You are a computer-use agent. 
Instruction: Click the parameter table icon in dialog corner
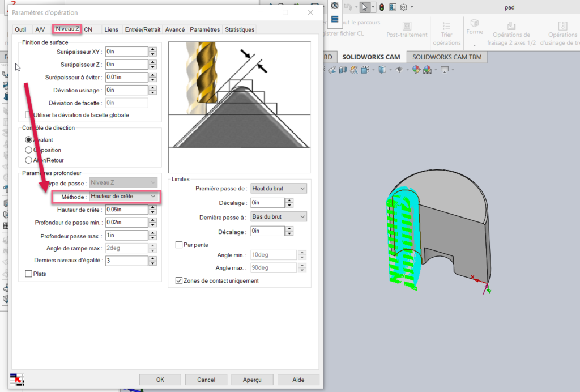click(x=16, y=380)
